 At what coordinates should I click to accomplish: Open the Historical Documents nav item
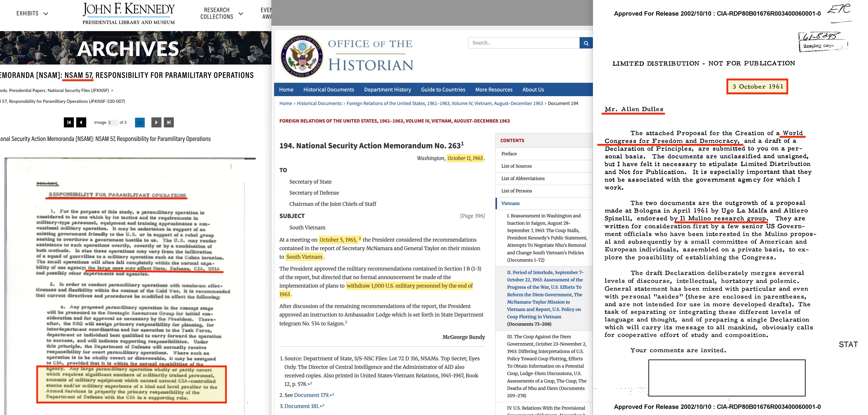tap(329, 90)
